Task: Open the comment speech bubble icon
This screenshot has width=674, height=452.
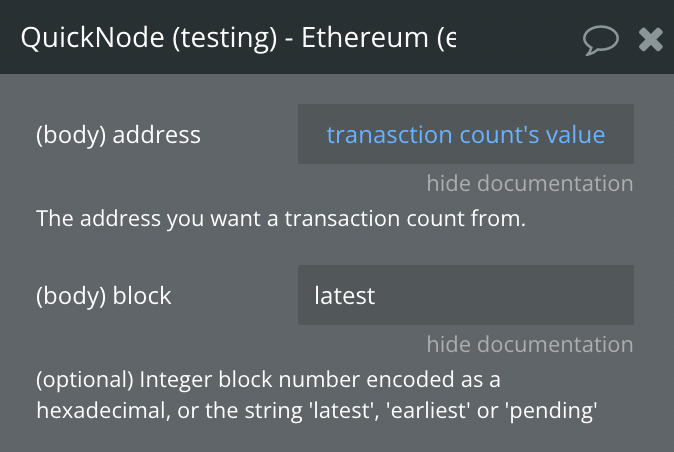Action: pyautogui.click(x=600, y=40)
